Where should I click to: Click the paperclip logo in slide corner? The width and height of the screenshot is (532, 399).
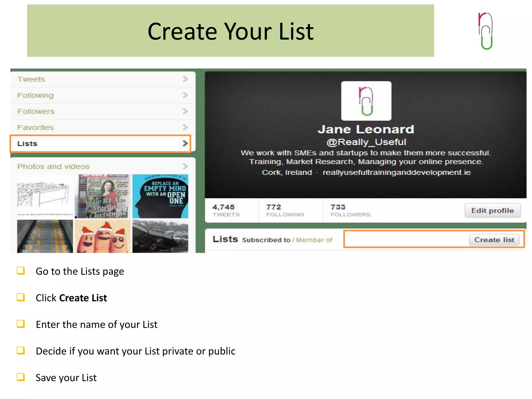486,31
